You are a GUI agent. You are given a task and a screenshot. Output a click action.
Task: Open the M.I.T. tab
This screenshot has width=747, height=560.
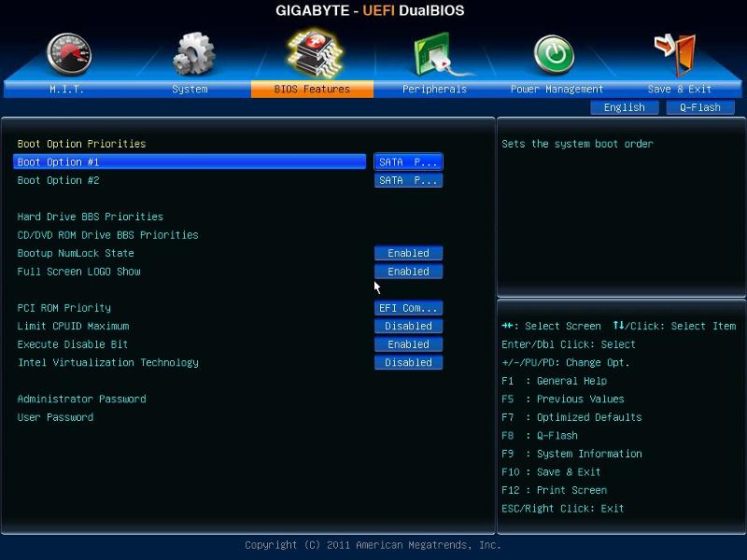[x=66, y=89]
